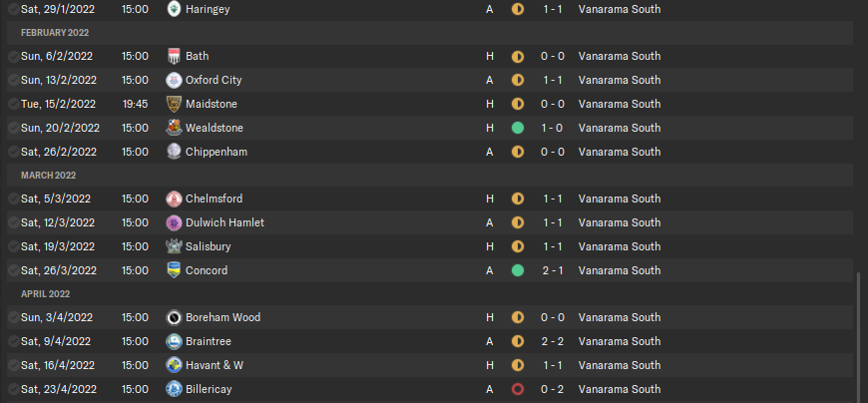Click the Boreham Wood club badge
868x403 pixels.
(x=174, y=317)
